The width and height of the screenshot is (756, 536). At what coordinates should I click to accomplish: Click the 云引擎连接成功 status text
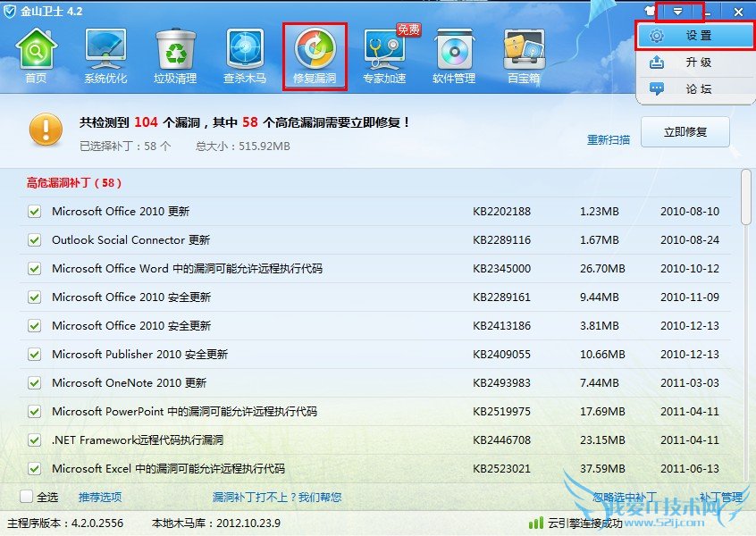(x=584, y=523)
